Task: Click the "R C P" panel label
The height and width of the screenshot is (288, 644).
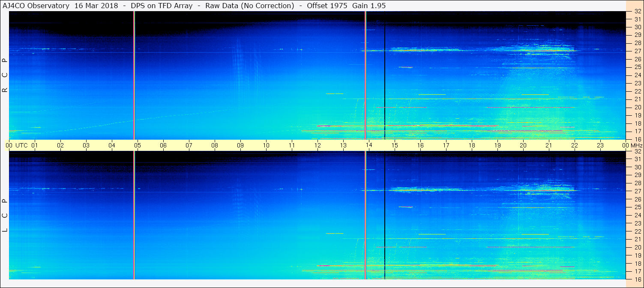Action: click(x=5, y=75)
